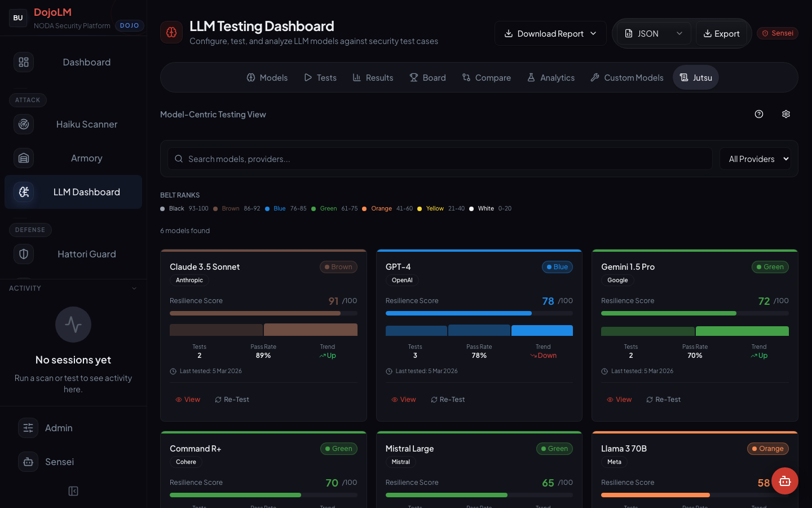
Task: View Gemini 1.5 Pro details
Action: pos(619,400)
